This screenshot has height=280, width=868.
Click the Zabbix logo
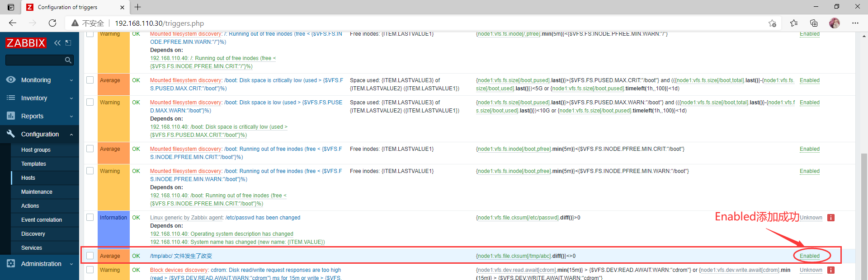[x=26, y=43]
